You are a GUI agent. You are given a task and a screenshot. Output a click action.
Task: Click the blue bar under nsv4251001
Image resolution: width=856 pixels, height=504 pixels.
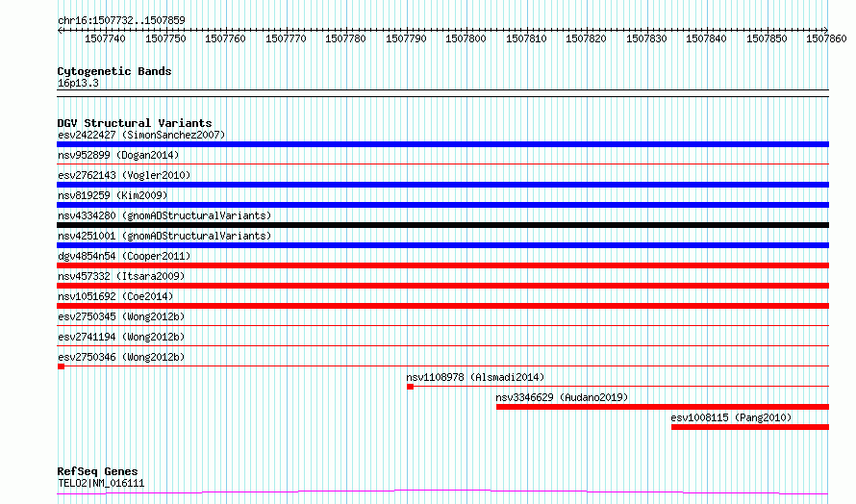(x=442, y=245)
